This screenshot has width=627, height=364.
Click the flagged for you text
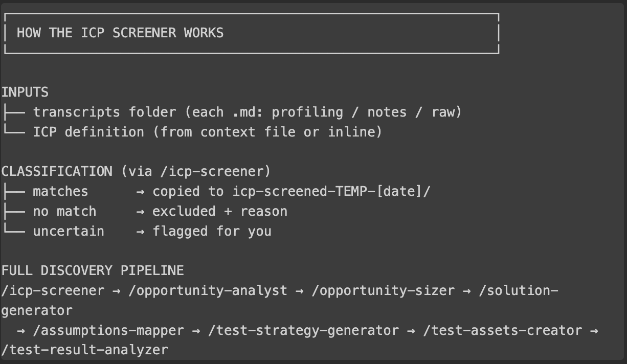pyautogui.click(x=212, y=231)
